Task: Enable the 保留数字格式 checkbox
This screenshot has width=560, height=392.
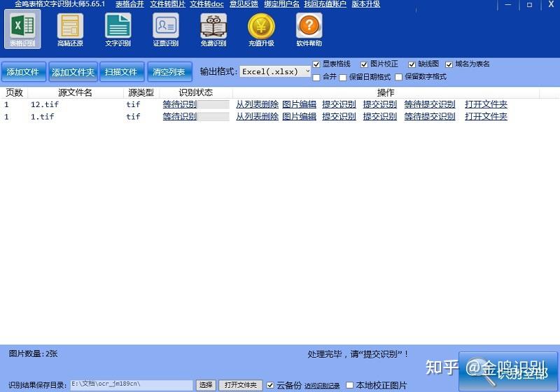Action: tap(398, 77)
